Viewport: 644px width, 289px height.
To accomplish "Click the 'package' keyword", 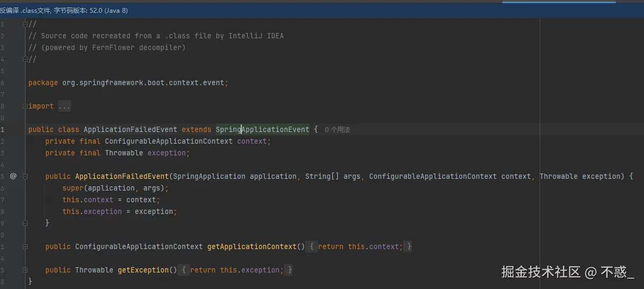I will 43,82.
